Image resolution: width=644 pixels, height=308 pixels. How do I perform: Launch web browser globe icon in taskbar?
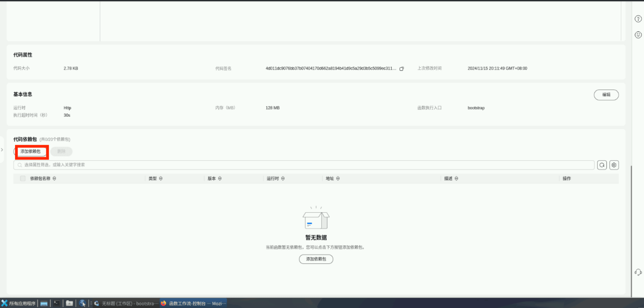[x=82, y=303]
